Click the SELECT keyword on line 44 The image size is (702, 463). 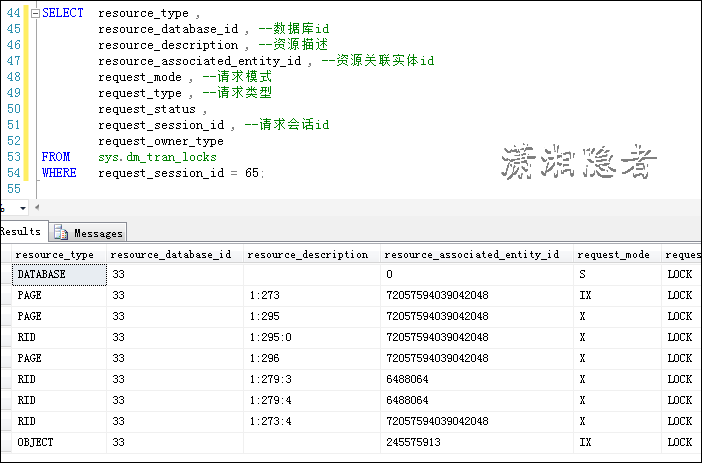(x=63, y=13)
